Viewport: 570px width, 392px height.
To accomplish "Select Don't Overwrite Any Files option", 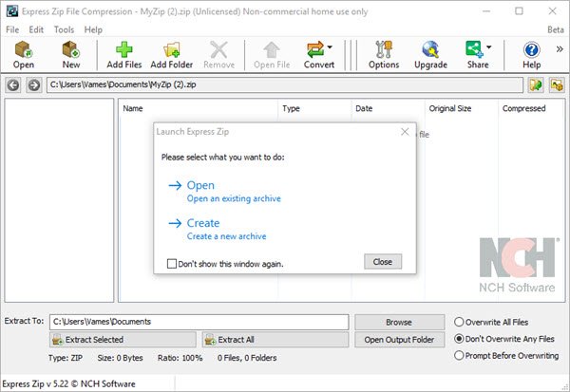I will tap(459, 339).
